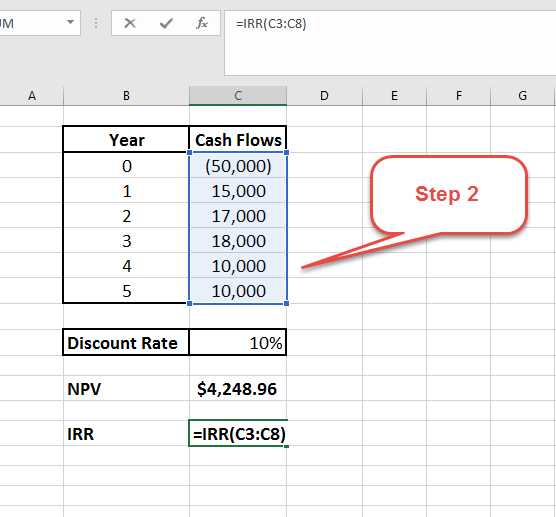Select column F header
556x517 pixels.
458,96
